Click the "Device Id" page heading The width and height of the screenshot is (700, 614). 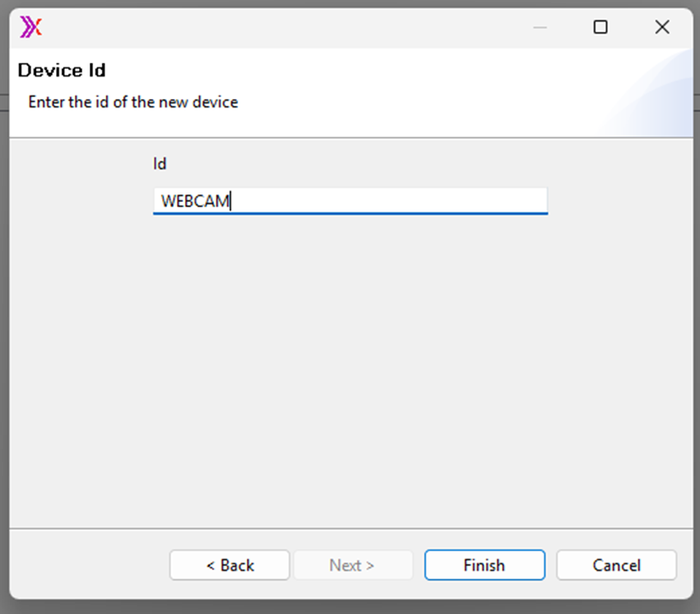62,71
